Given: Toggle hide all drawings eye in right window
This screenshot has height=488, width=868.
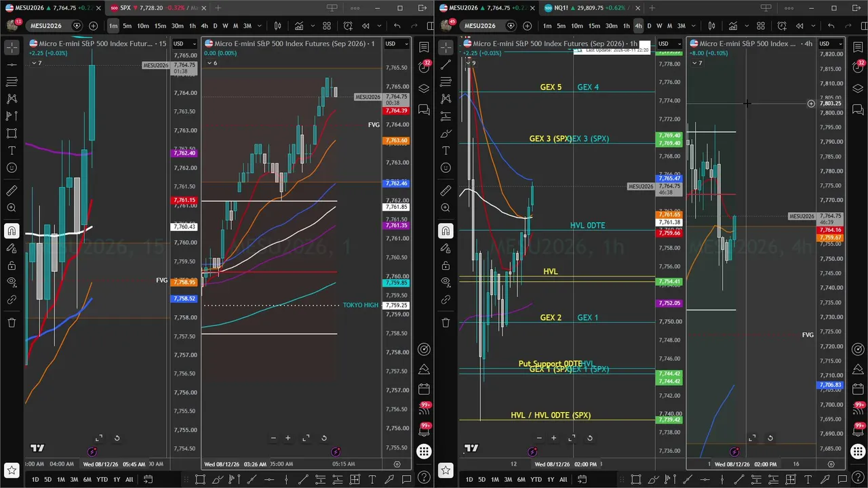Looking at the screenshot, I should (446, 282).
